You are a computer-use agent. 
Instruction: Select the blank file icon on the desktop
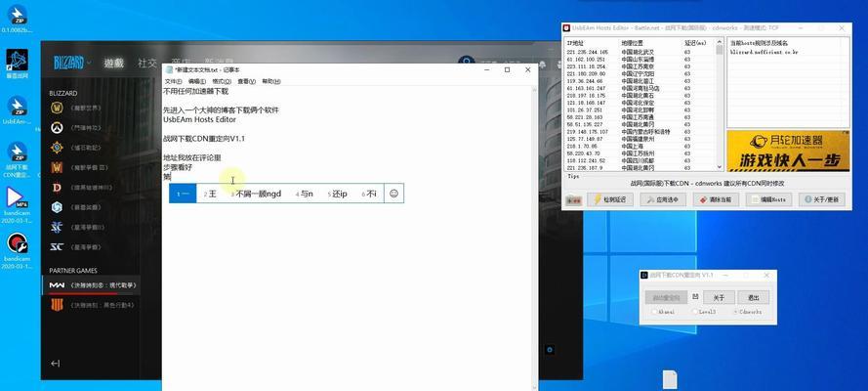click(x=669, y=380)
